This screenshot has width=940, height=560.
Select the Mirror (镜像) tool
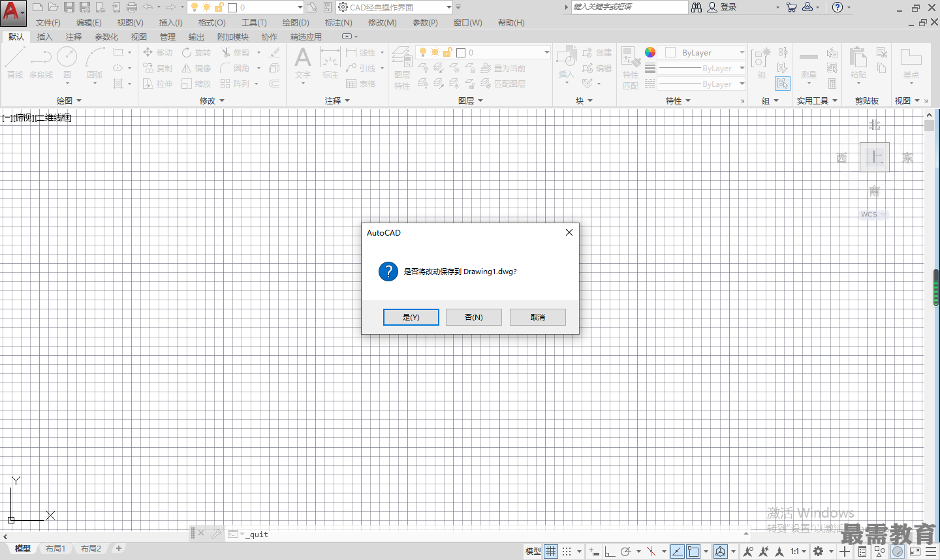coord(196,68)
